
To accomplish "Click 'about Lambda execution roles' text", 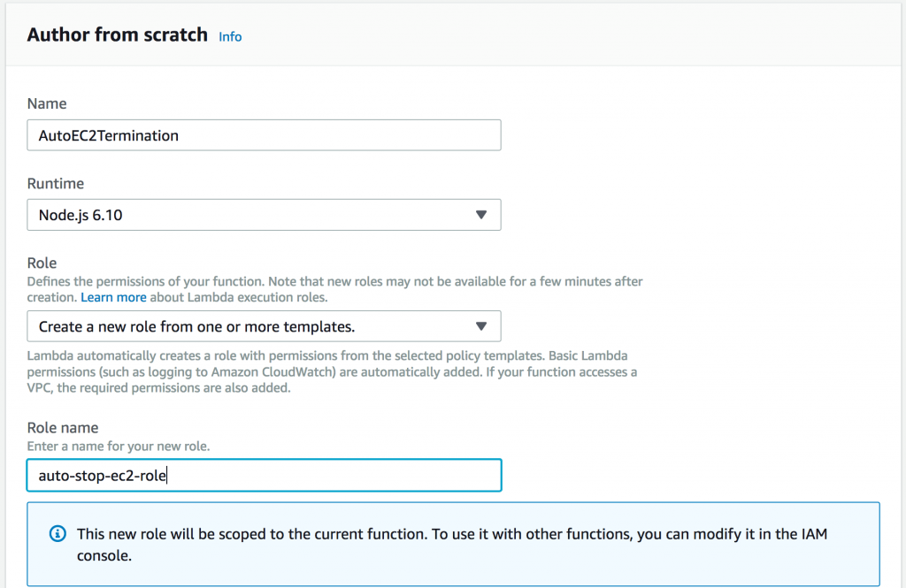I will click(x=239, y=297).
